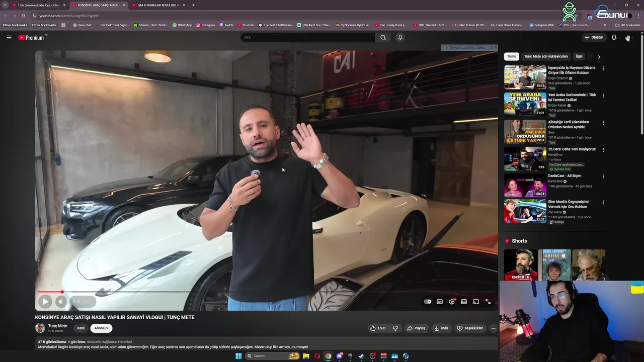Open options for İspanya'da İş Hayatım video
The image size is (644, 362).
point(603,68)
